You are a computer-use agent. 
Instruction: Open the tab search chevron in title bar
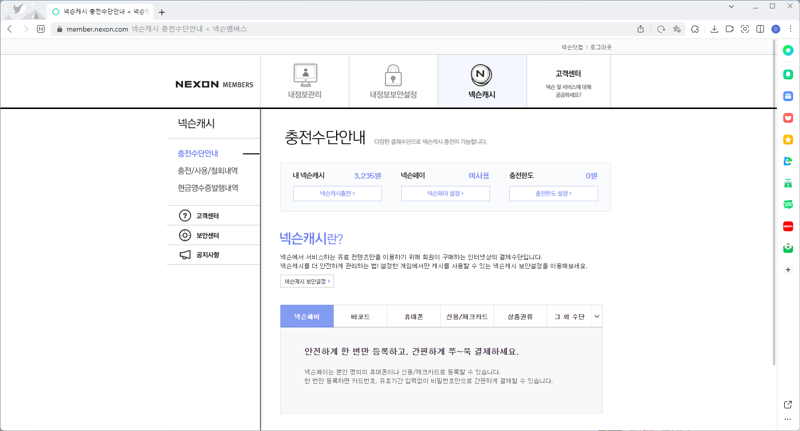click(x=731, y=7)
